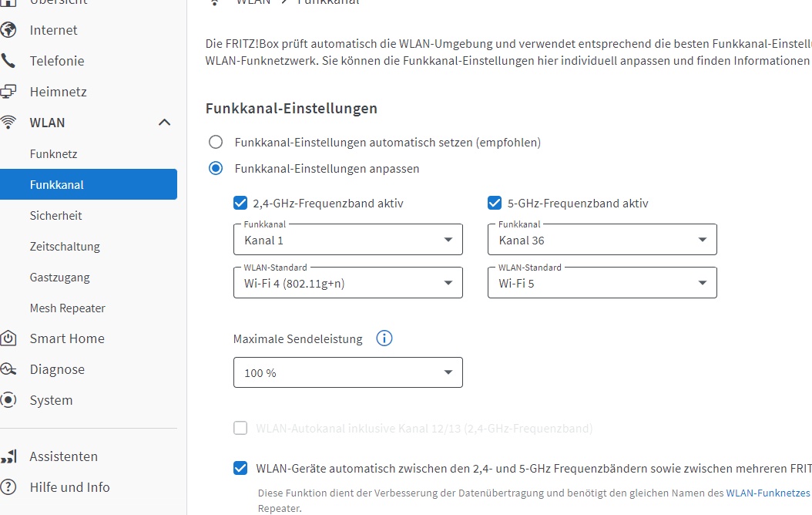The height and width of the screenshot is (515, 812).
Task: Select the Heimnetz network icon
Action: (x=11, y=91)
